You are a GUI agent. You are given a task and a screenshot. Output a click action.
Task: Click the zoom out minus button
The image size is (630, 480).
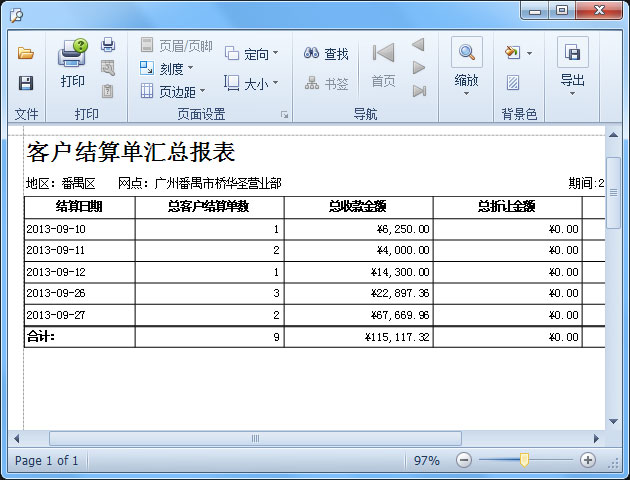pos(463,460)
